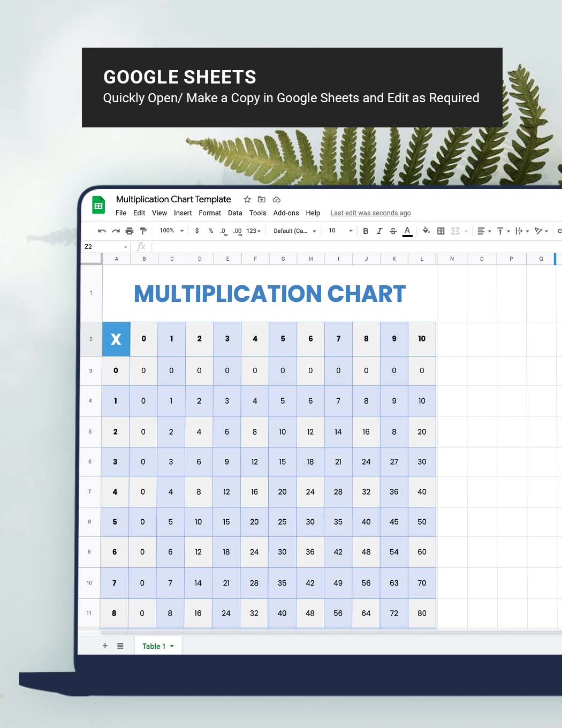Toggle strikethrough formatting

(x=393, y=231)
